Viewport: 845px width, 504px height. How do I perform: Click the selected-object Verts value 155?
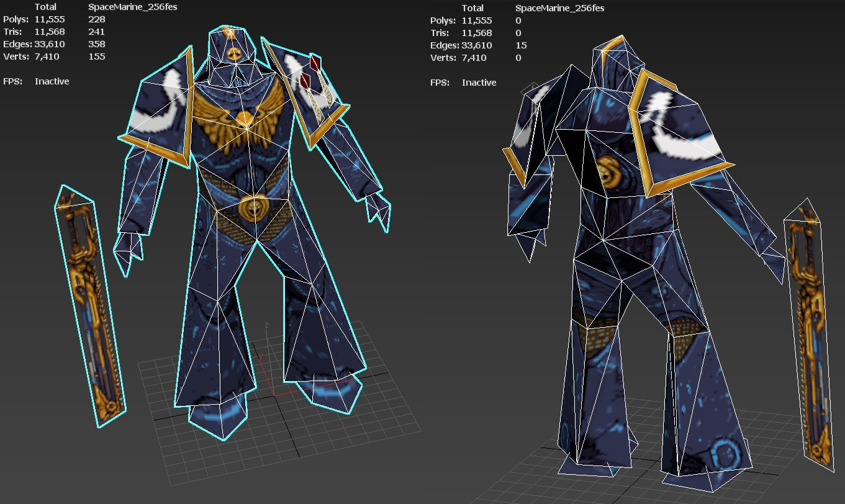point(97,56)
